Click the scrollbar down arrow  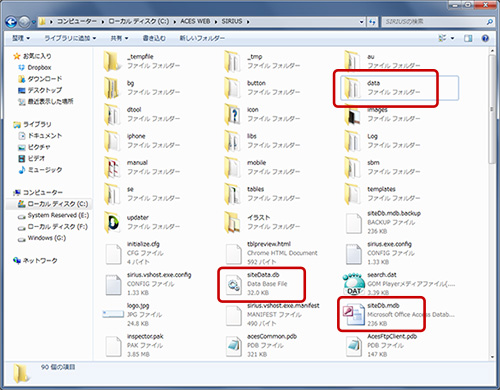pyautogui.click(x=492, y=357)
